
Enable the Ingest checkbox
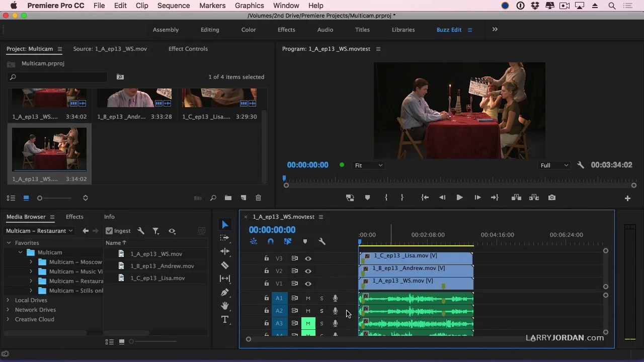(x=109, y=231)
